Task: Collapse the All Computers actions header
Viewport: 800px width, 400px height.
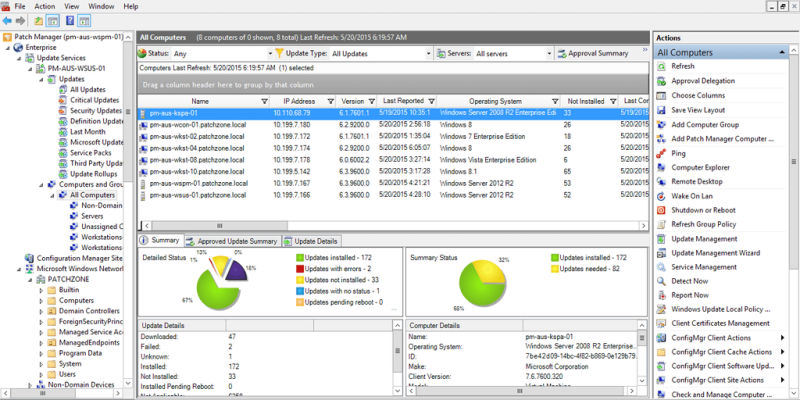Action: click(x=782, y=52)
